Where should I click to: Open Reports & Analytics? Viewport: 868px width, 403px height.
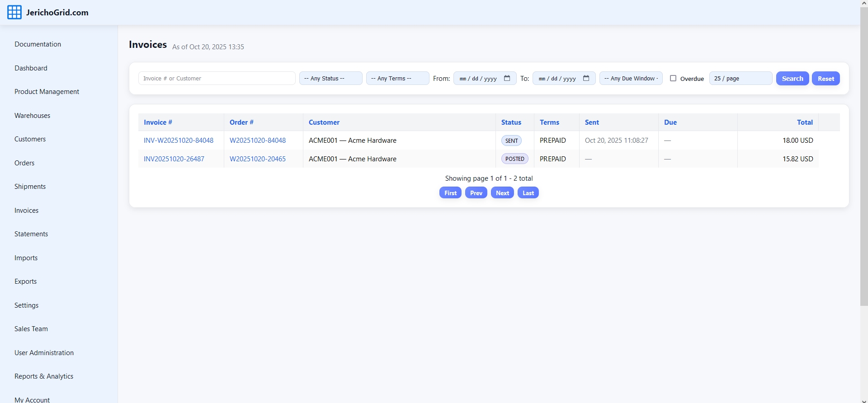tap(44, 376)
